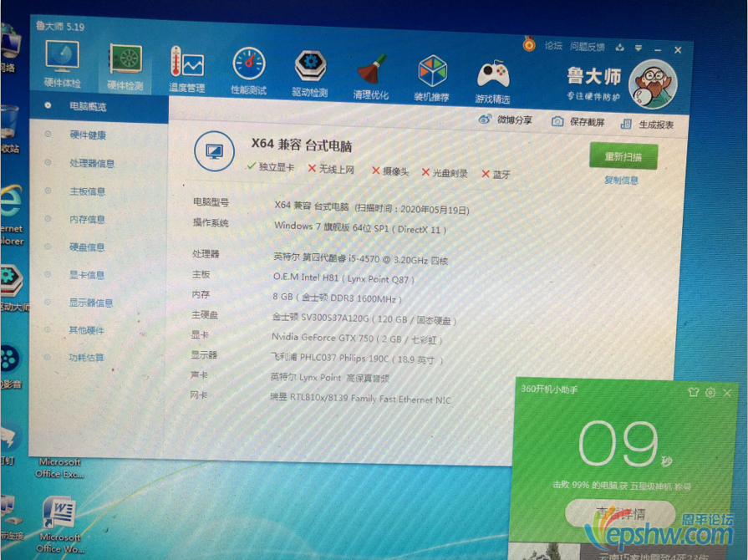Click the 生成报表 report icon
Screen dimensions: 748x560
[626, 124]
